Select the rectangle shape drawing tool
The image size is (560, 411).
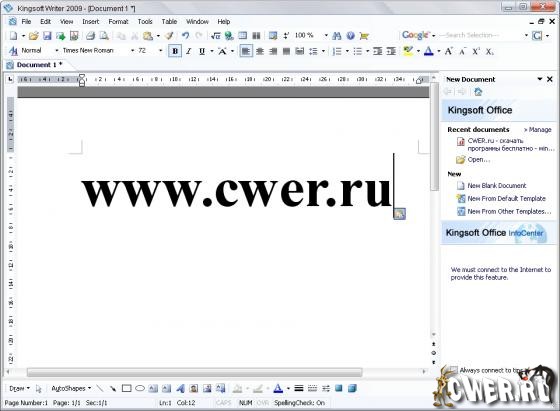[x=126, y=388]
